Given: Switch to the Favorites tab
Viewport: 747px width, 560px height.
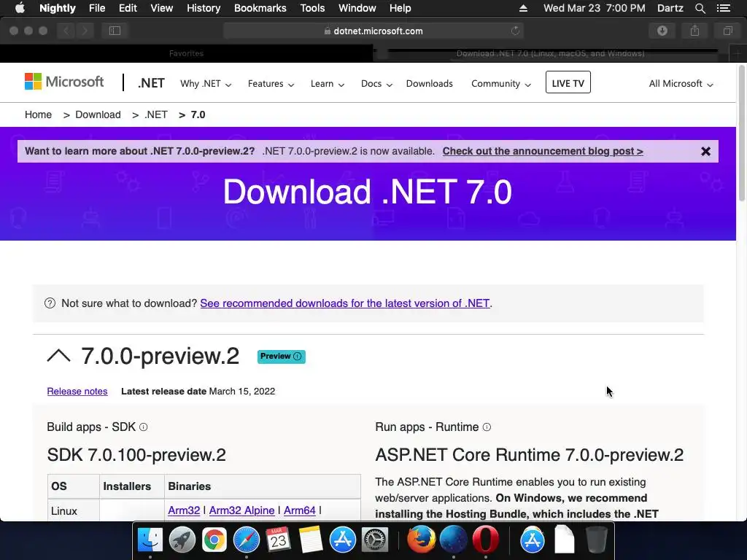Looking at the screenshot, I should [x=186, y=53].
